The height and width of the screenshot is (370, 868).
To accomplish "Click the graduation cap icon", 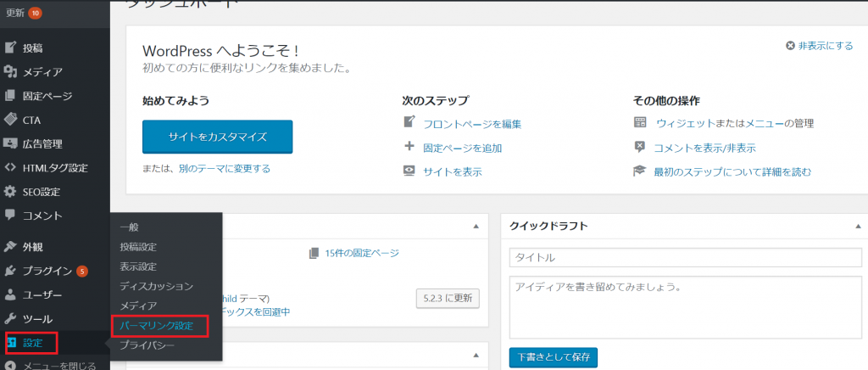I will click(639, 171).
